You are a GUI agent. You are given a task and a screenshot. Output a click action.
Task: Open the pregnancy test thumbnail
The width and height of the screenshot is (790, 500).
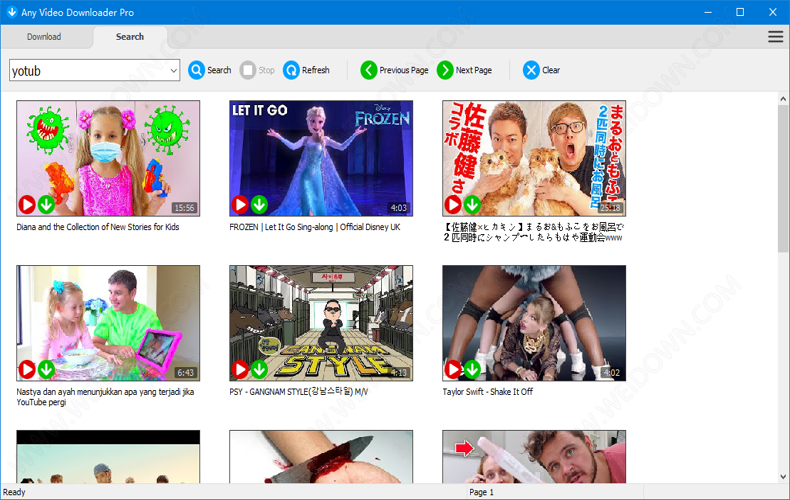click(x=534, y=457)
